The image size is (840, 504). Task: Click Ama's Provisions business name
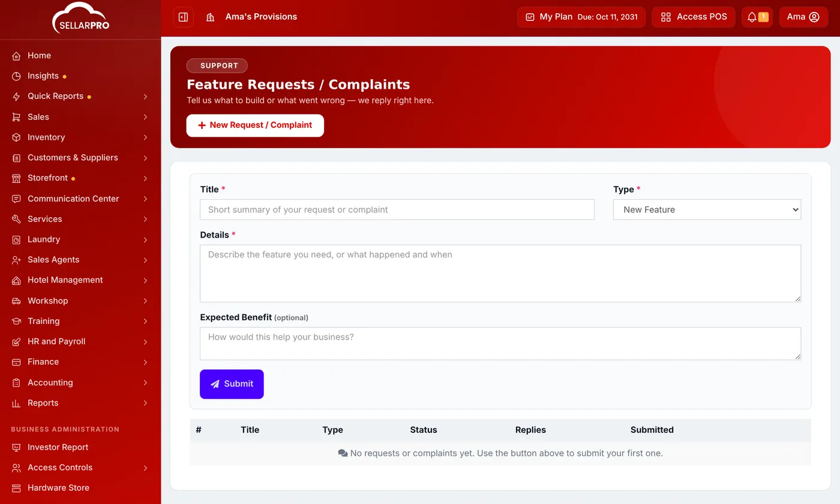261,17
